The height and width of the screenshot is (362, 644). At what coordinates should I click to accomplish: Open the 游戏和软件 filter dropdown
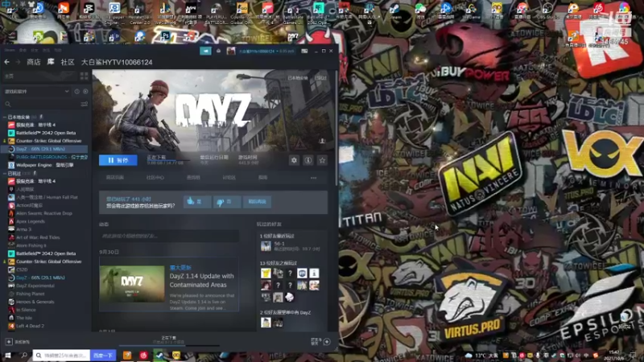pyautogui.click(x=36, y=92)
